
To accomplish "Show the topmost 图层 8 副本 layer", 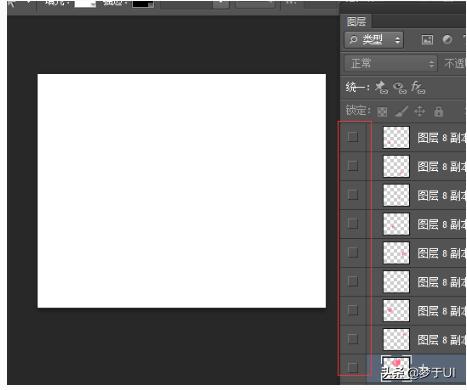I will click(x=353, y=137).
